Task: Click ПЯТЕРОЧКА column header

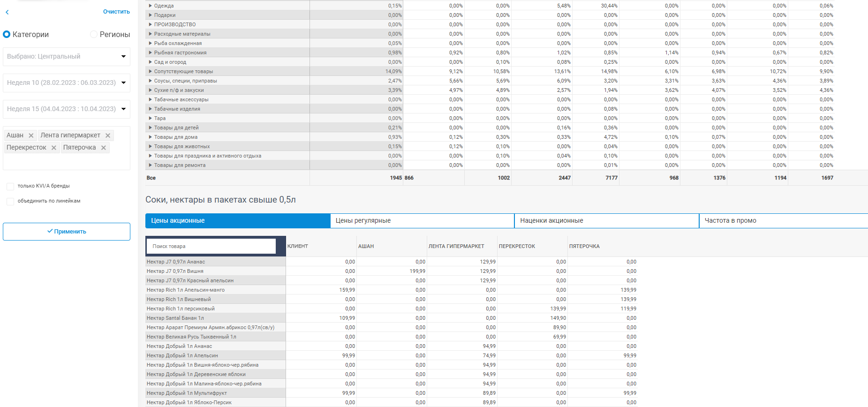Action: (584, 246)
